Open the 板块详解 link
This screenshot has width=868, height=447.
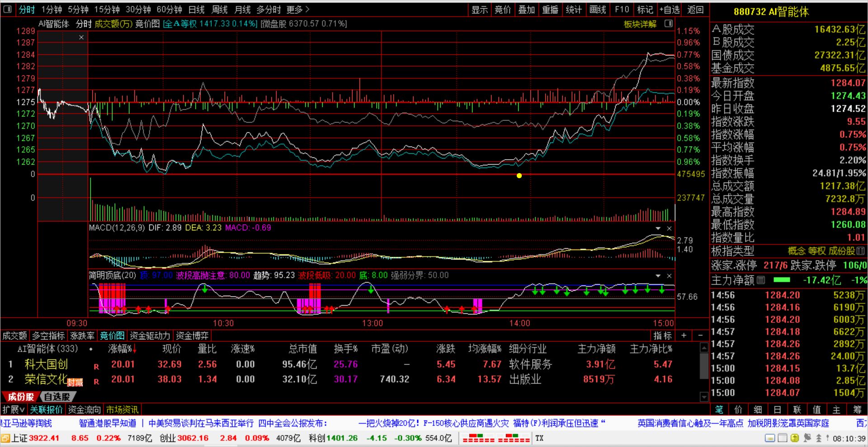pyautogui.click(x=640, y=24)
